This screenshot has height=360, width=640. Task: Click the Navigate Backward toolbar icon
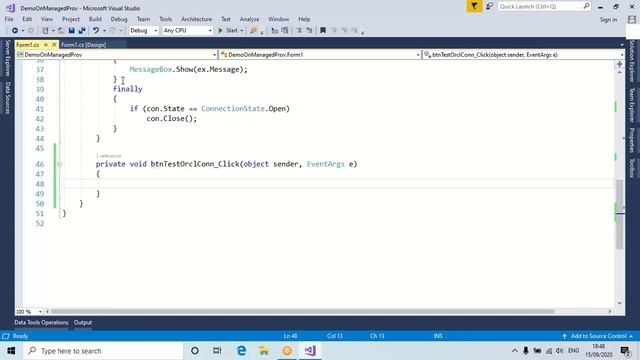click(x=15, y=31)
